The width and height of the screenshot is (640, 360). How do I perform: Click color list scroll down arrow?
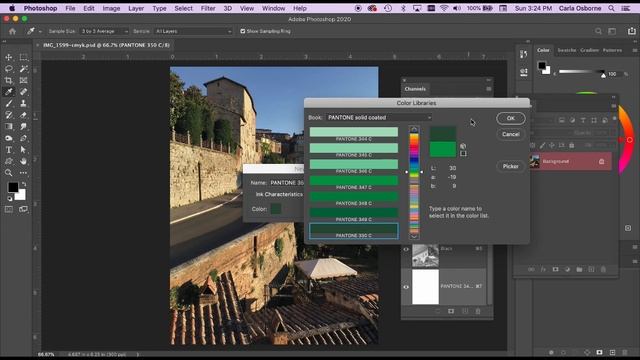click(414, 236)
